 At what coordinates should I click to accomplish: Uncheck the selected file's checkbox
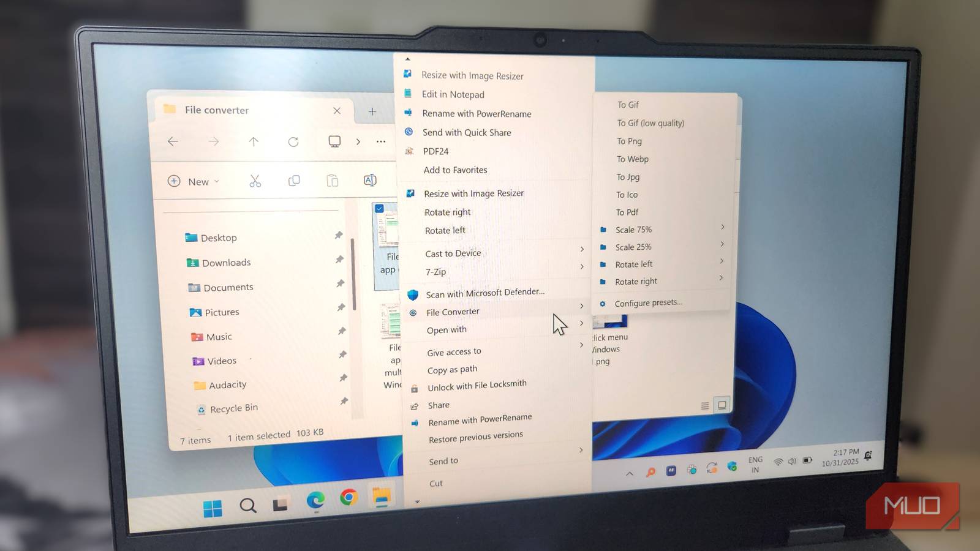click(380, 208)
